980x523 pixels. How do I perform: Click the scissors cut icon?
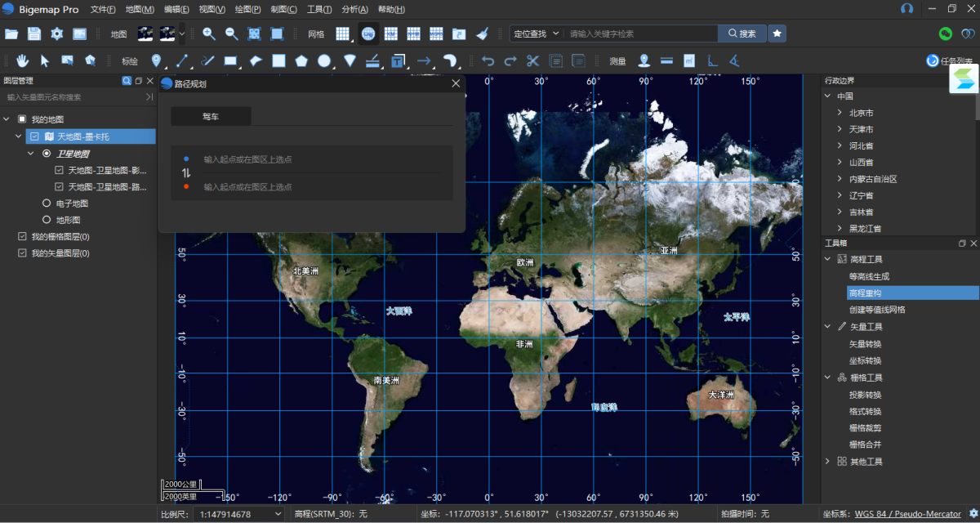532,60
